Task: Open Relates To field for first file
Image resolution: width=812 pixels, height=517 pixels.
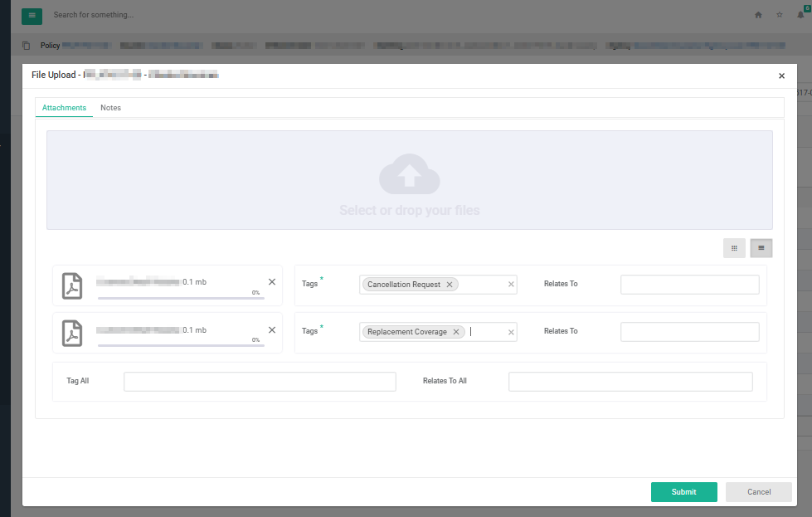Action: 689,285
